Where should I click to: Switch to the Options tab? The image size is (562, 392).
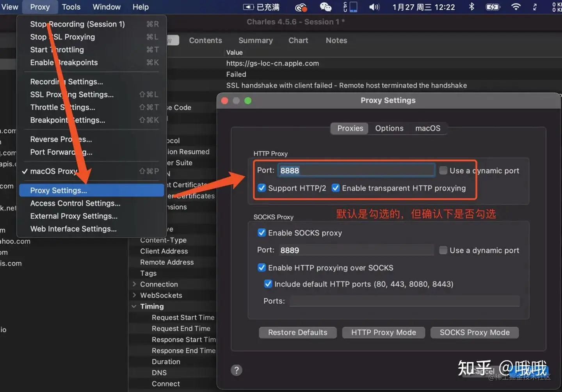pos(389,128)
